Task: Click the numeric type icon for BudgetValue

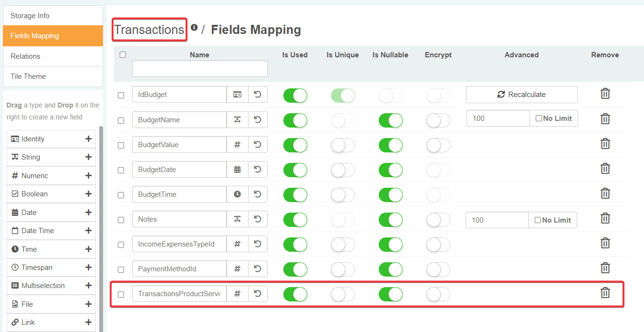Action: click(x=237, y=144)
